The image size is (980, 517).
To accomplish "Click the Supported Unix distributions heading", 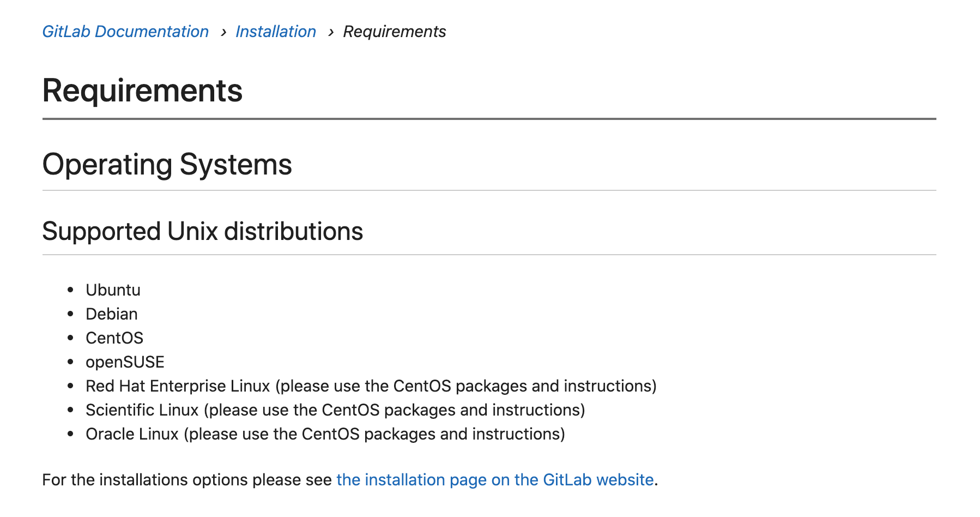I will (202, 231).
